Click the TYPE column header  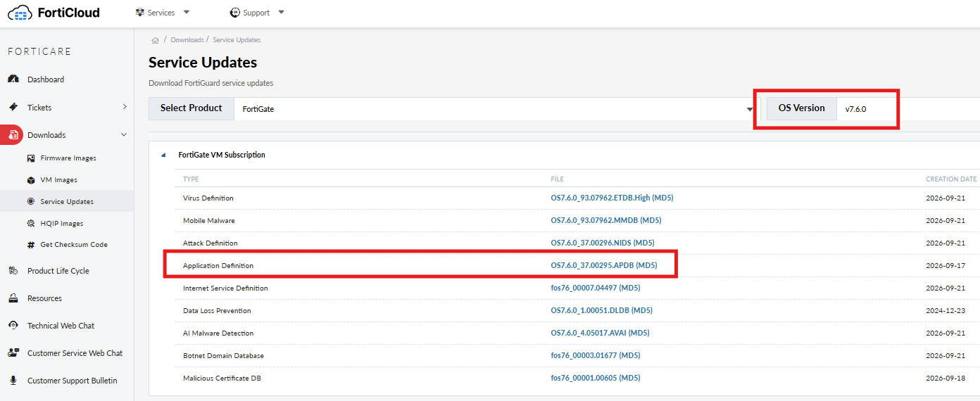pos(191,179)
